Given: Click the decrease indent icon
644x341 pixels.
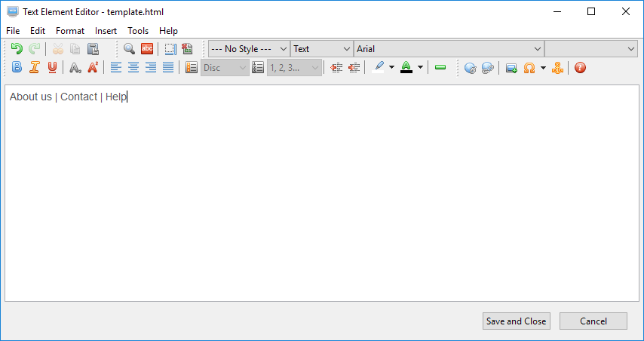Looking at the screenshot, I should [x=336, y=68].
